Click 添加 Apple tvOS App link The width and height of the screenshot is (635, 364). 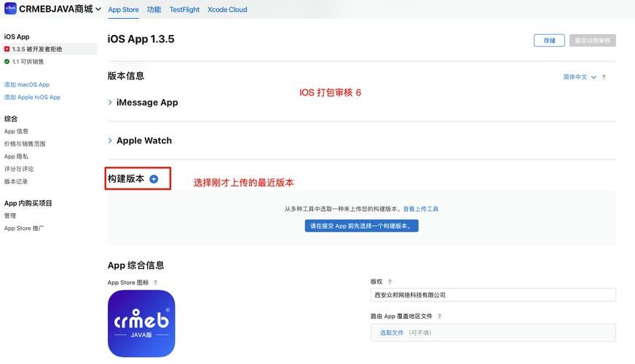tap(32, 97)
